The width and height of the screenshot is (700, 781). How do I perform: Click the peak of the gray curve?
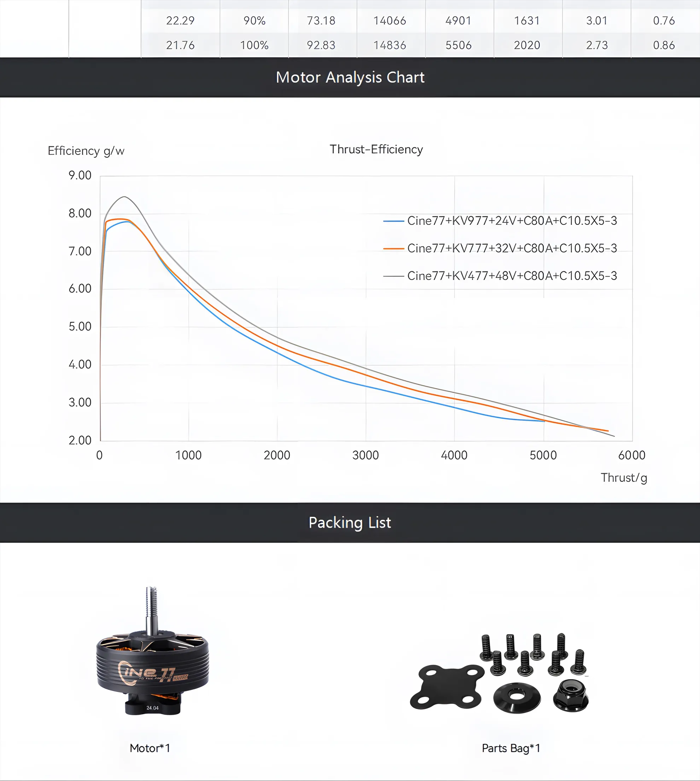124,197
